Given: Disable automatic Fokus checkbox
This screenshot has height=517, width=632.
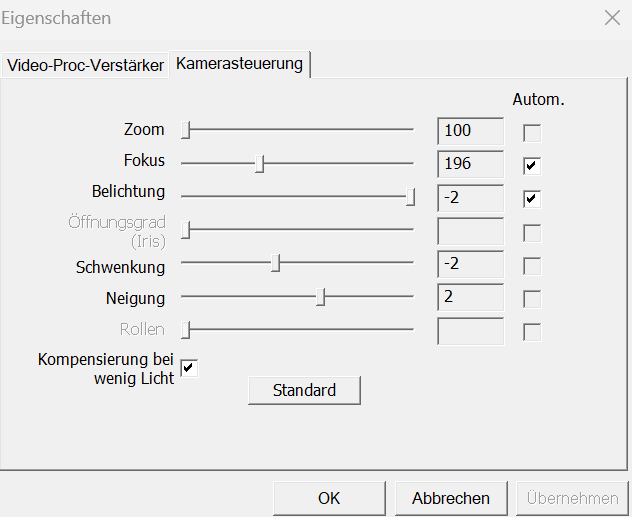Looking at the screenshot, I should click(x=532, y=165).
